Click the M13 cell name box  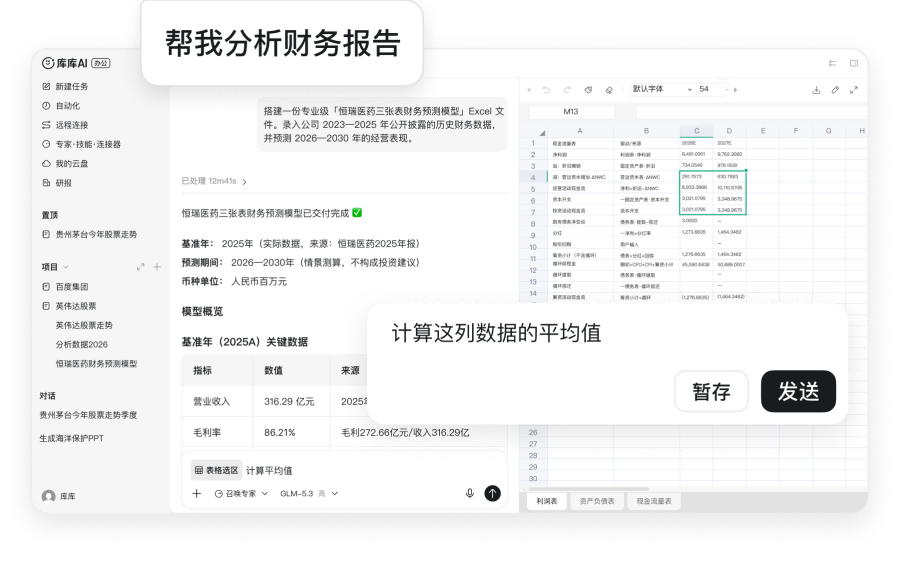(x=571, y=112)
